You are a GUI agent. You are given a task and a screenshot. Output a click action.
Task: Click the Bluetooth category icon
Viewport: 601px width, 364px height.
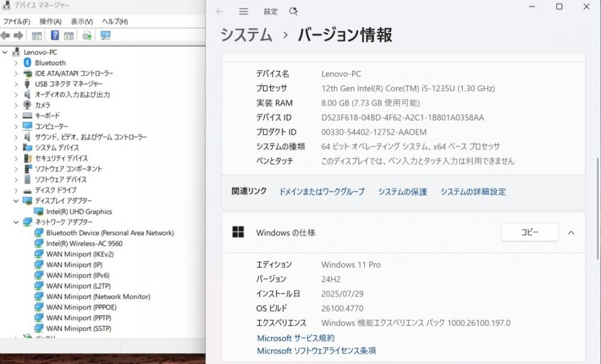(27, 62)
